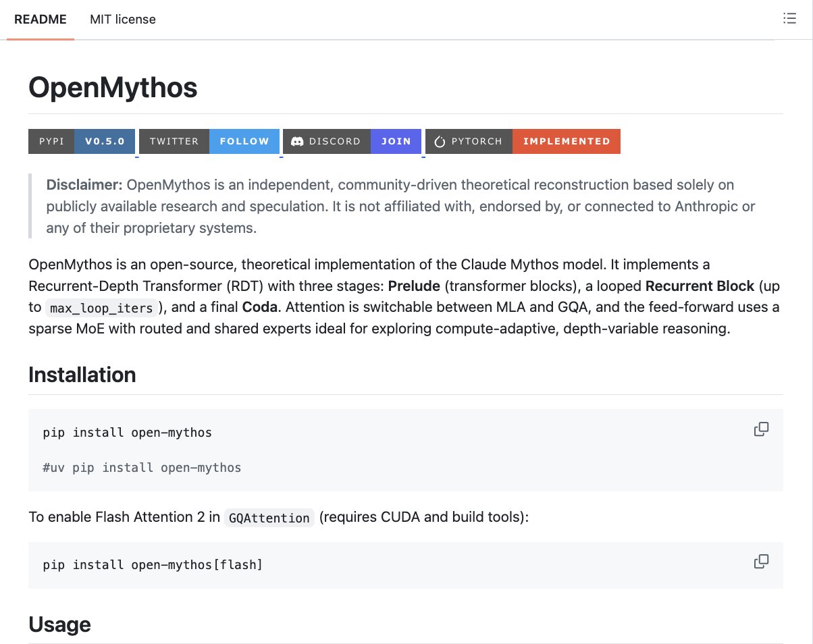Click the 'pip install open-mythos[flash]' code line

(x=153, y=565)
